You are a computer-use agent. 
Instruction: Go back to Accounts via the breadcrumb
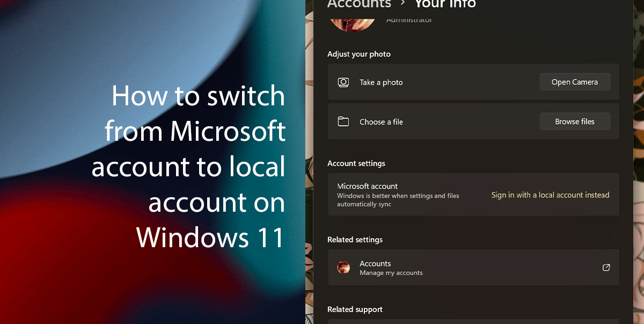pos(359,4)
